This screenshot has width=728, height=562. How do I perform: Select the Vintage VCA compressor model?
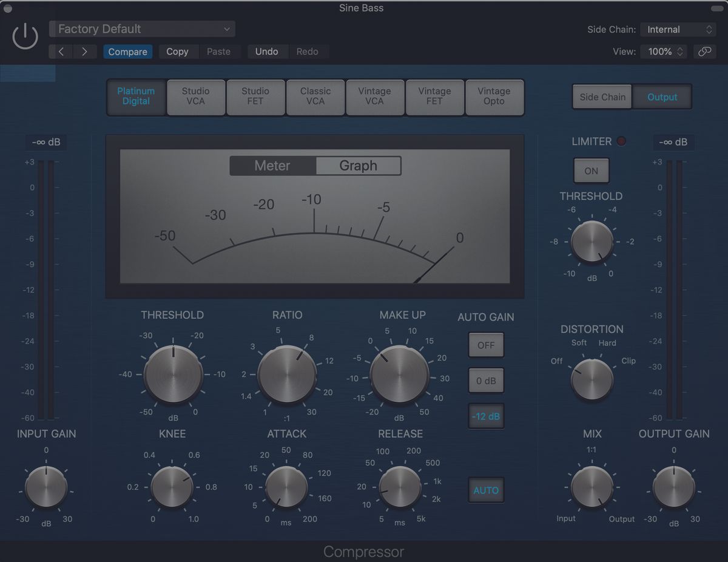[374, 97]
